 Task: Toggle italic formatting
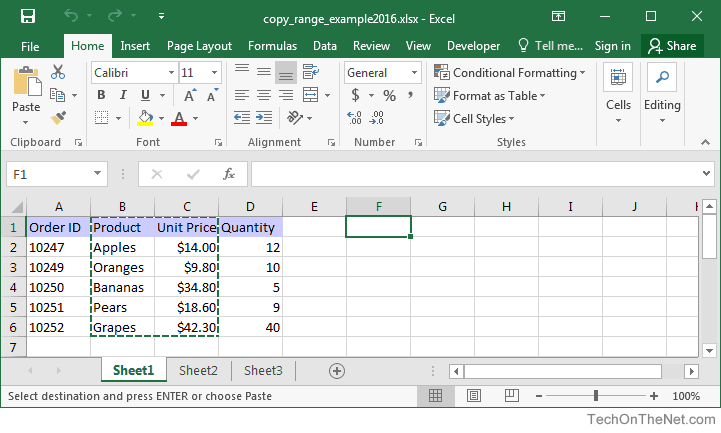click(x=123, y=95)
